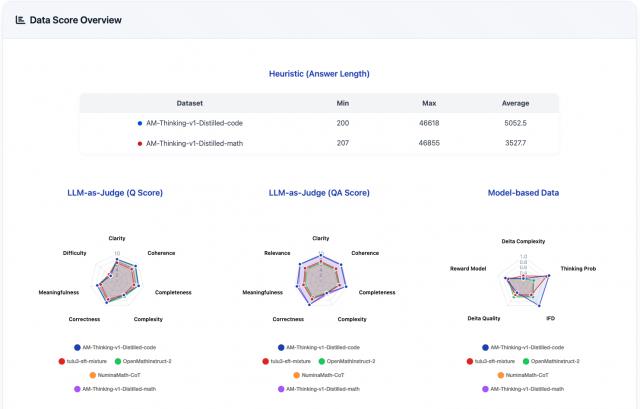Viewport: 640px width, 409px height.
Task: Click the IFD axis label on the radar chart
Action: (551, 318)
